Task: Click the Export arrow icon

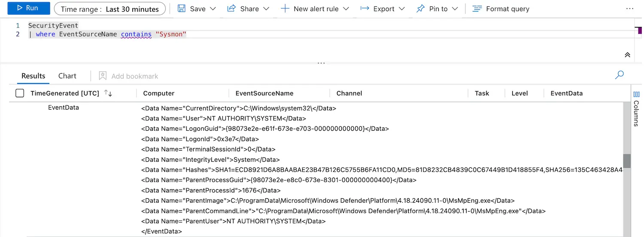Action: 365,9
